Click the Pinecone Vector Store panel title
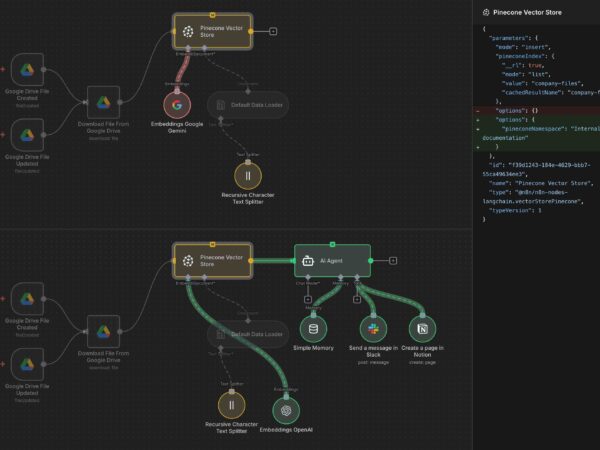The width and height of the screenshot is (600, 450). 527,13
